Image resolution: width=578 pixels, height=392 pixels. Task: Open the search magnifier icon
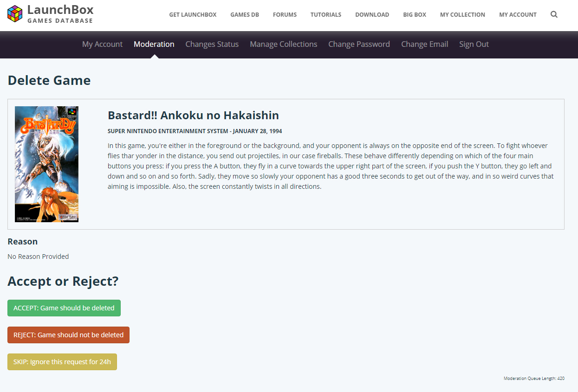tap(554, 14)
